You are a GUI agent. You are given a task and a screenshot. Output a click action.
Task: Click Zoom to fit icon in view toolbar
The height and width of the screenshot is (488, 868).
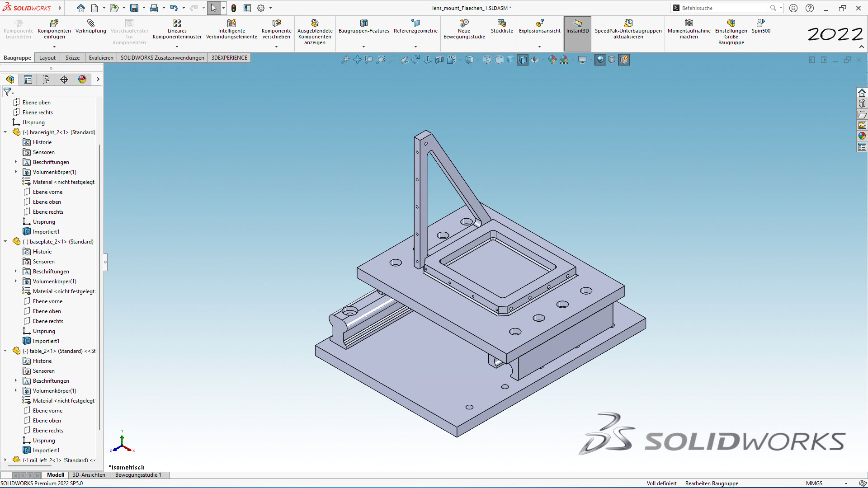click(x=345, y=60)
